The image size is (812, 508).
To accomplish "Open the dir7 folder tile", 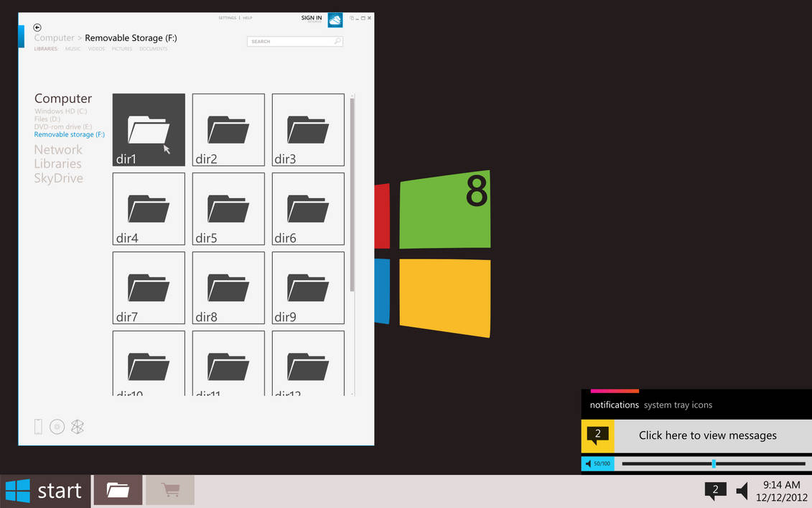I will point(149,287).
